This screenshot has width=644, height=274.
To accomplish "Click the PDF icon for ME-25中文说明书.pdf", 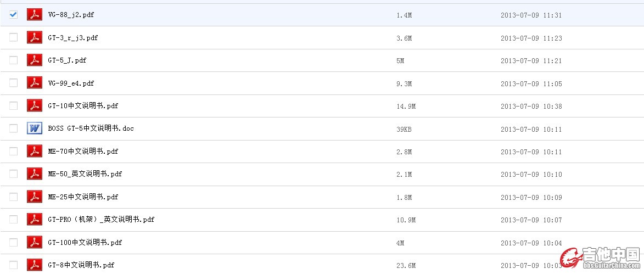I will click(x=35, y=197).
